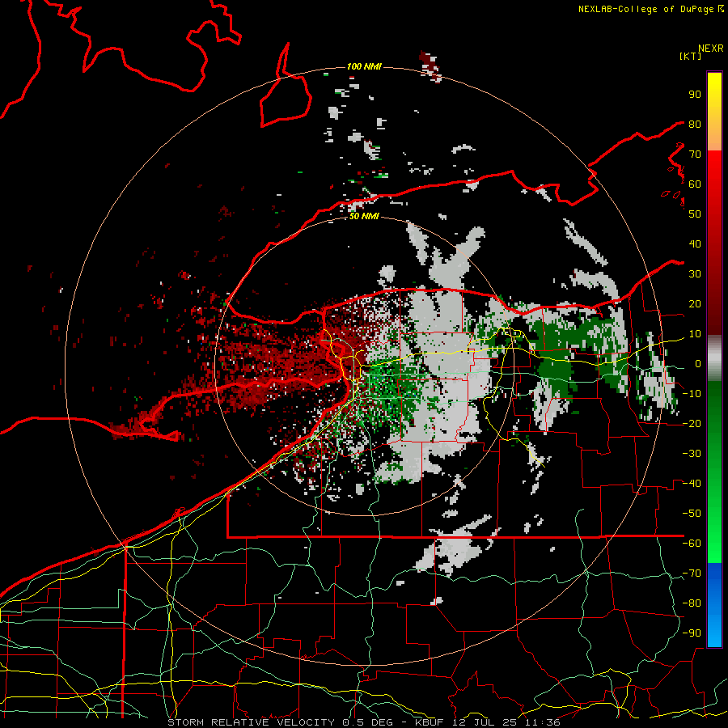Click the -90 value on velocity scale
Viewport: 728px width, 728px height.
click(692, 633)
